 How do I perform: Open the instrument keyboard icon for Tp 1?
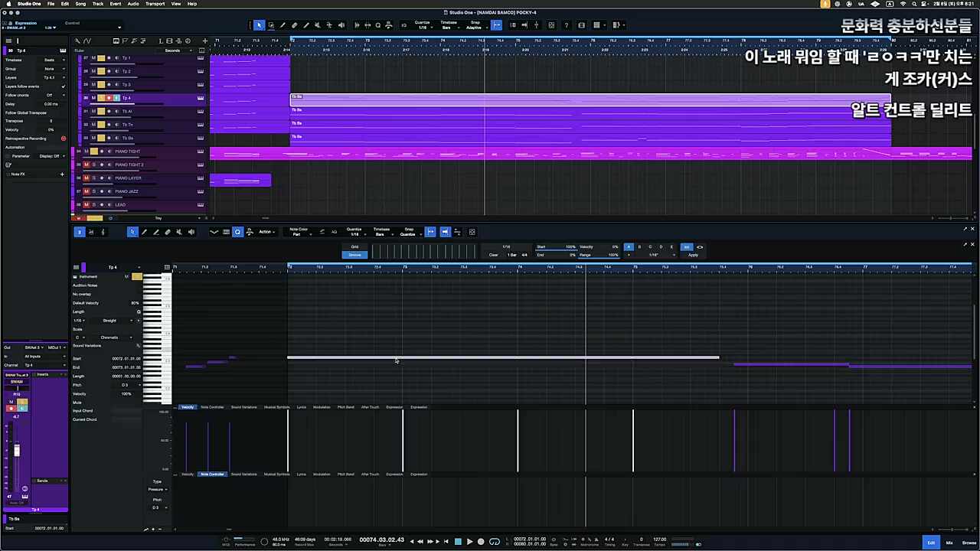(201, 58)
